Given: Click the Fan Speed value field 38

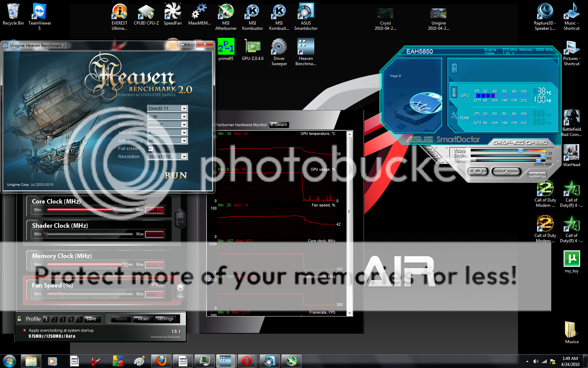Looking at the screenshot, I should click(x=154, y=294).
